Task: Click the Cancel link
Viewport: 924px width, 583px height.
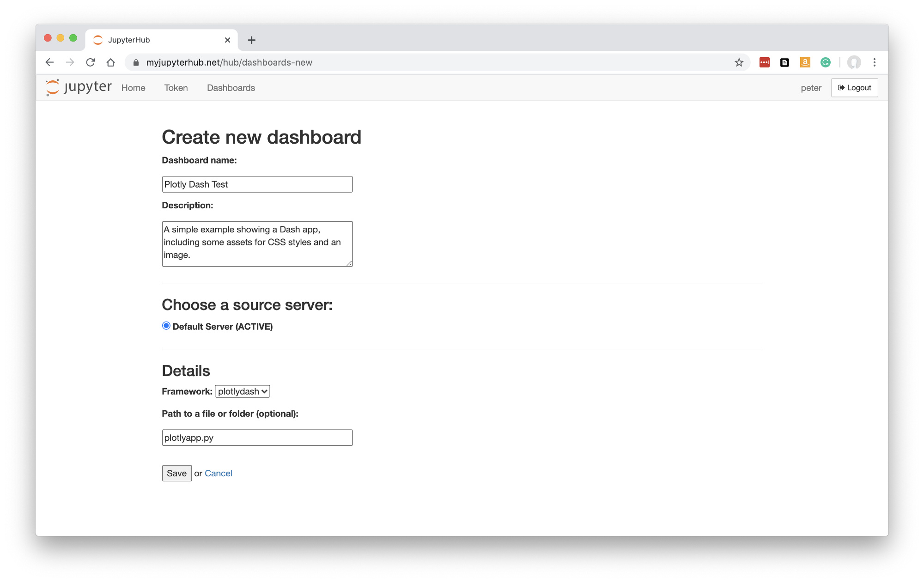Action: pyautogui.click(x=219, y=473)
